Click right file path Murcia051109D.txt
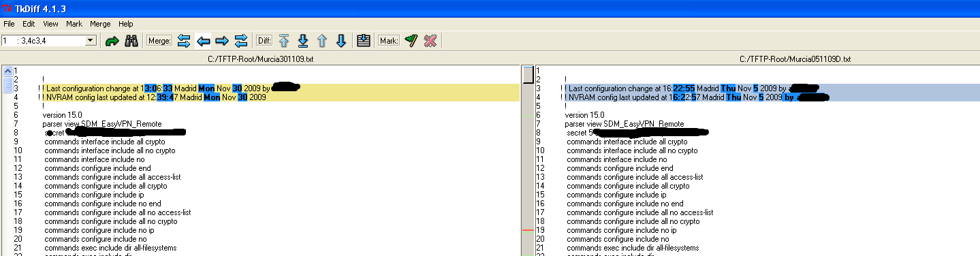Viewport: 980px width, 256px height. click(x=795, y=59)
